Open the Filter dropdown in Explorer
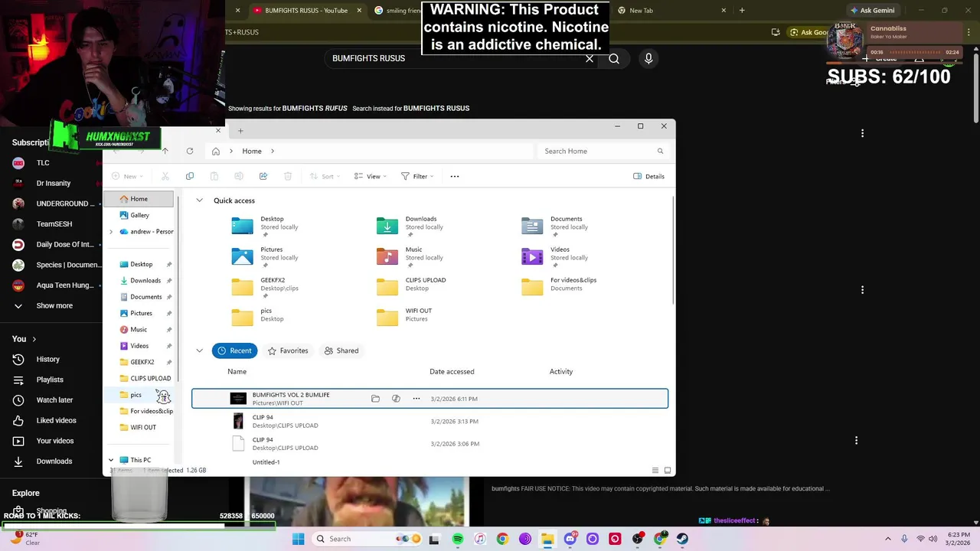The image size is (980, 551). pyautogui.click(x=417, y=176)
